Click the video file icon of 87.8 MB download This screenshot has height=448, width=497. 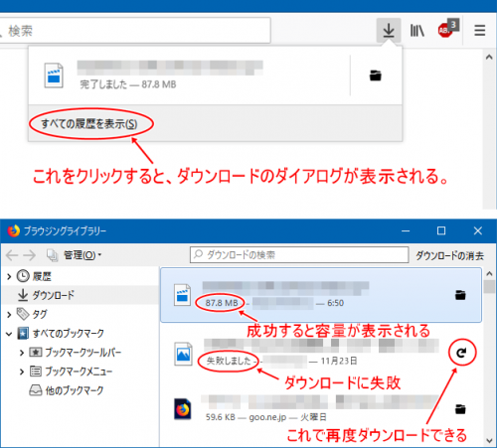183,295
